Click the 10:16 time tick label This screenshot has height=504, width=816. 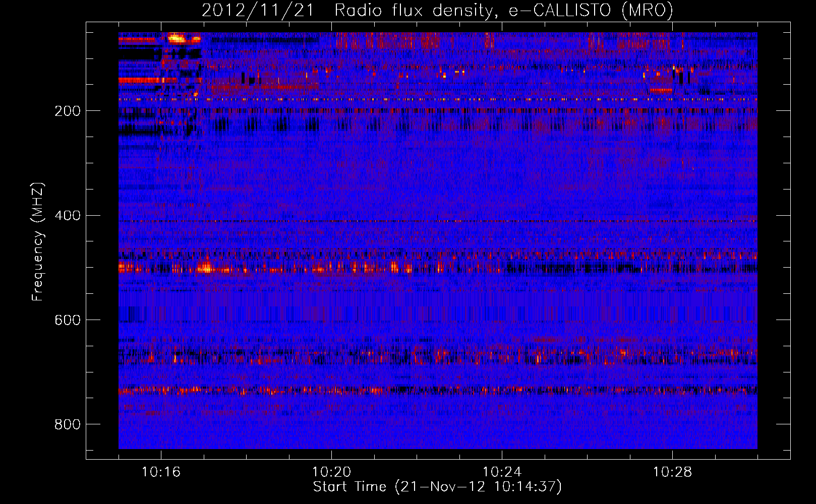click(x=161, y=472)
